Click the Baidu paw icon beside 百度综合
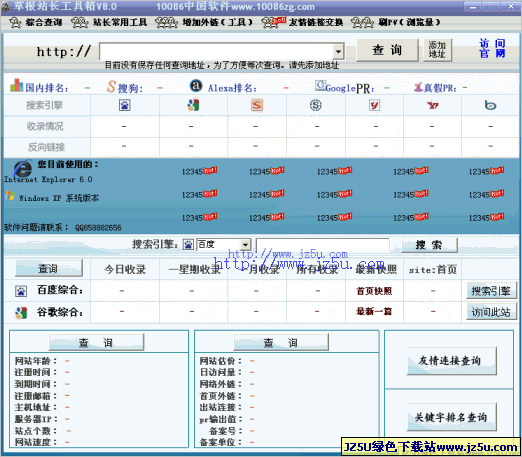Screen dimensions: 522x457 pyautogui.click(x=21, y=291)
